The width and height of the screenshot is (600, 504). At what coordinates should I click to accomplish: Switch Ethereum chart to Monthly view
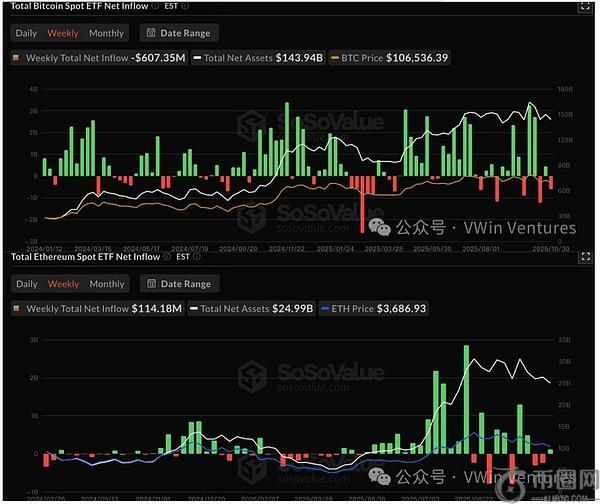coord(106,284)
